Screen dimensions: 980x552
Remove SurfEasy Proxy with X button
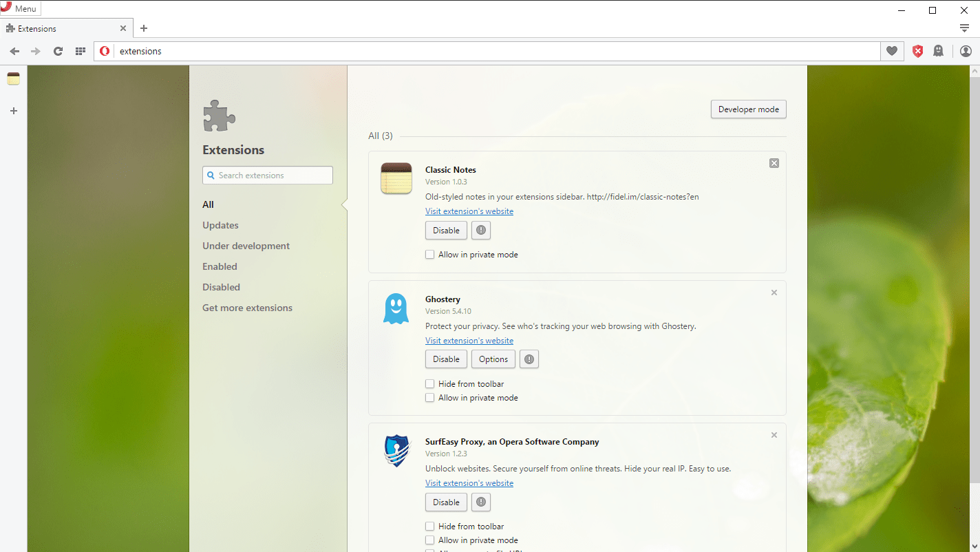[774, 435]
